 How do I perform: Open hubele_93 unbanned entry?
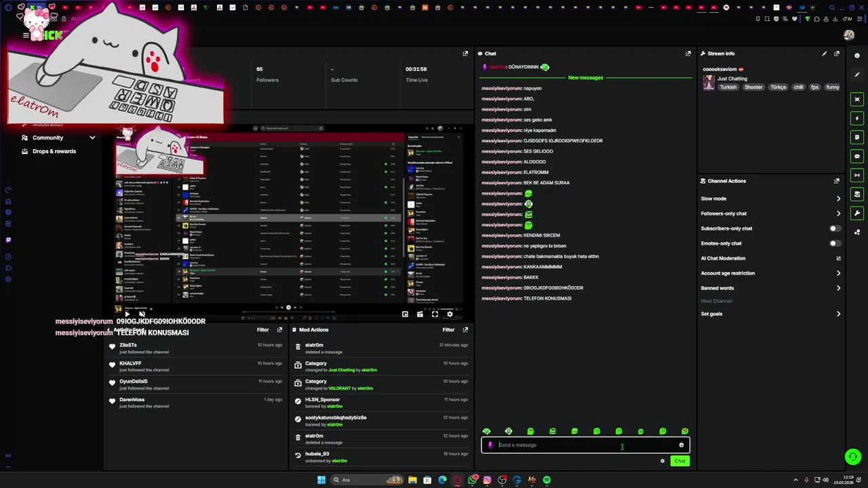[317, 454]
